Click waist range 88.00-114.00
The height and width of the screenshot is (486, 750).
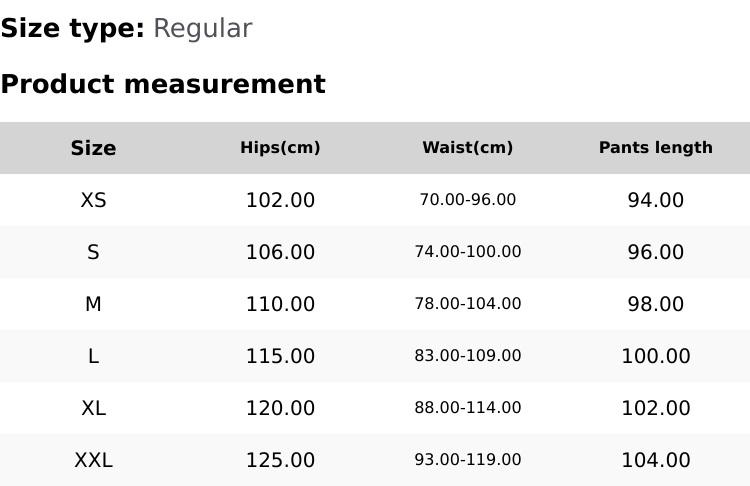[x=467, y=408]
